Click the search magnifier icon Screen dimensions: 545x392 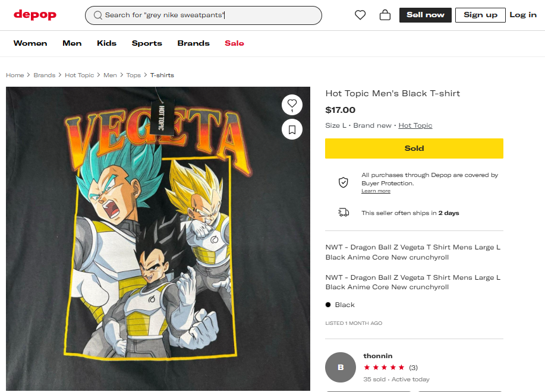pyautogui.click(x=97, y=15)
